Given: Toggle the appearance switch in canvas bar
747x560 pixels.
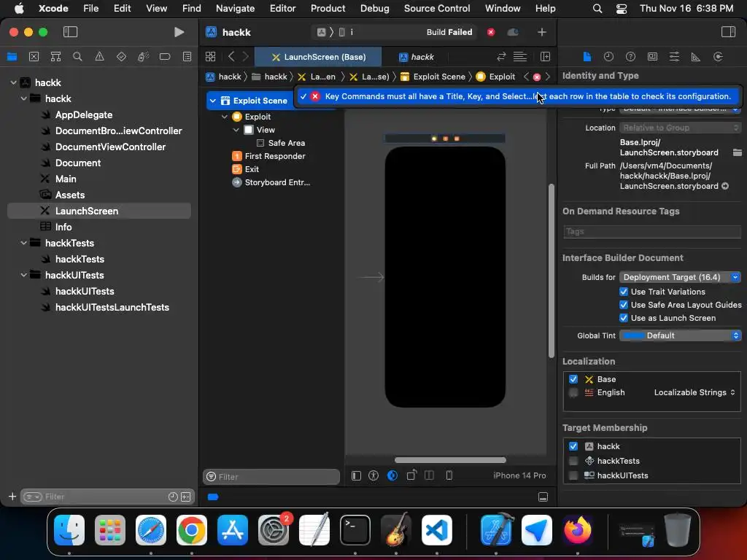Looking at the screenshot, I should pos(392,475).
